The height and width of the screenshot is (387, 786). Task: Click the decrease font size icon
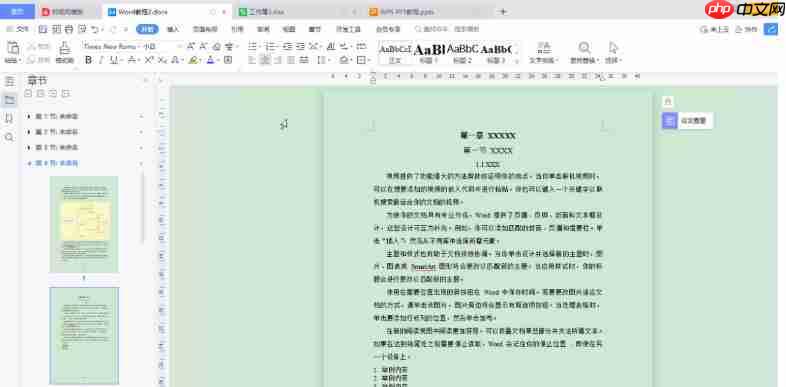tap(203, 47)
